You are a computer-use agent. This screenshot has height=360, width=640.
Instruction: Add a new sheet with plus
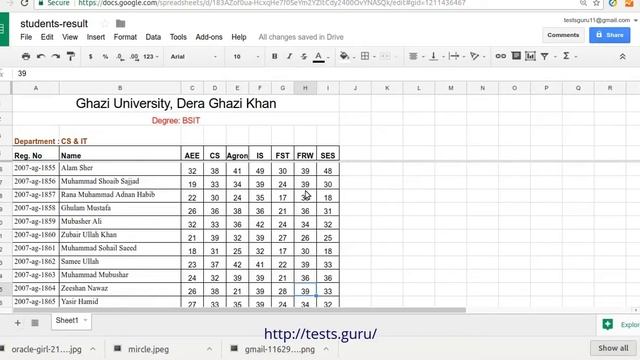[18, 323]
